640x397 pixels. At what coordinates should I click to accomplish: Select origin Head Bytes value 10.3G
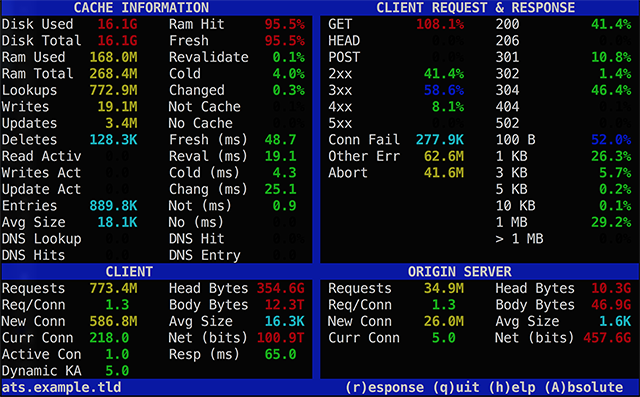(x=611, y=288)
